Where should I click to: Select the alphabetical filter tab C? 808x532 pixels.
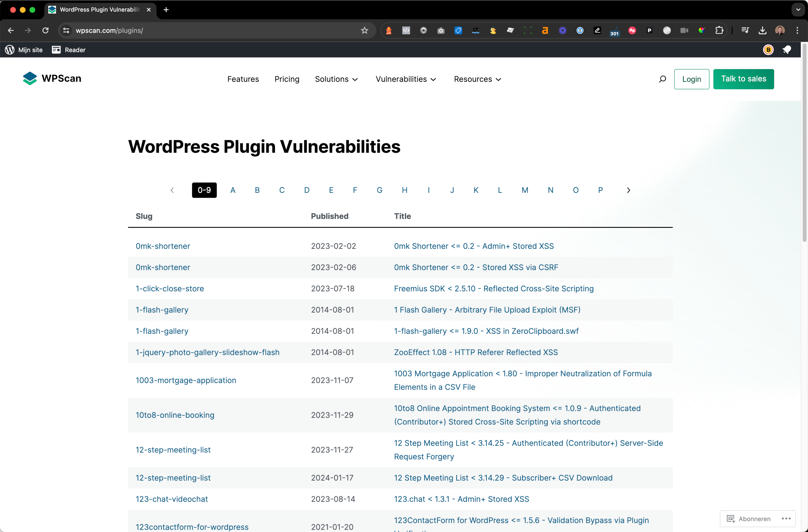282,190
